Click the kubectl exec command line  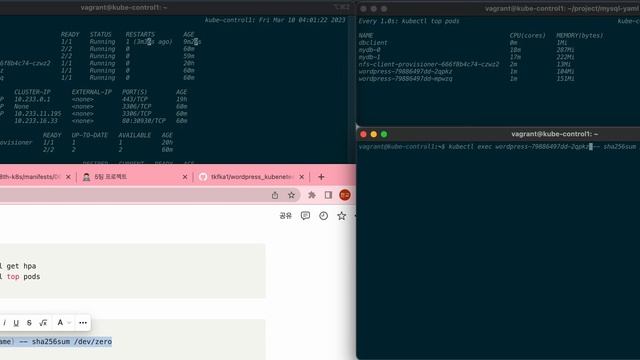pyautogui.click(x=499, y=147)
